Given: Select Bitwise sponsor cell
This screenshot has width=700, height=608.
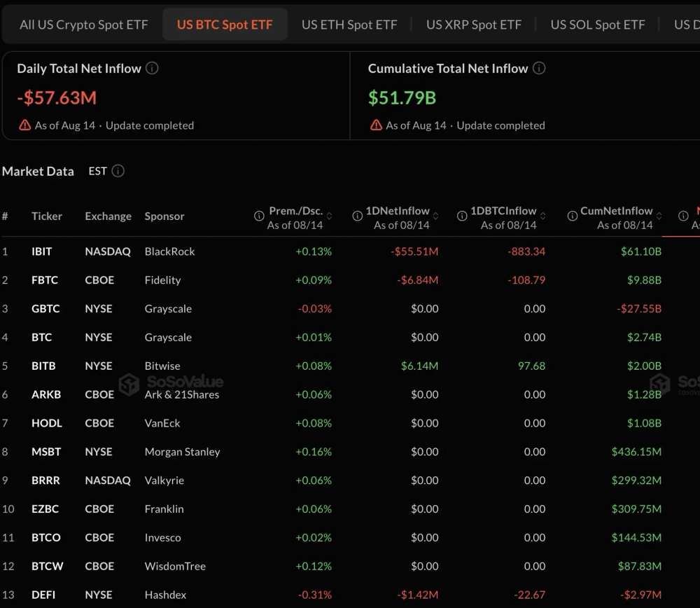Looking at the screenshot, I should [162, 366].
